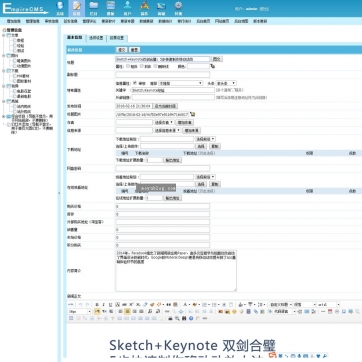Open the online viewing address 选择前缀 dropdown

[205, 177]
